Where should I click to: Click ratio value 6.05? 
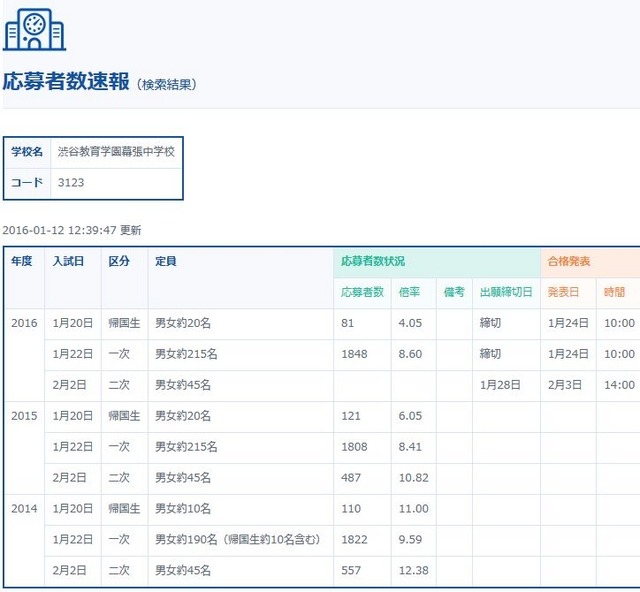point(410,416)
